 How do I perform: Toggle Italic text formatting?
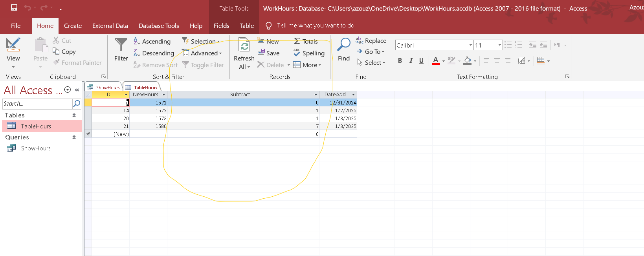coord(411,60)
